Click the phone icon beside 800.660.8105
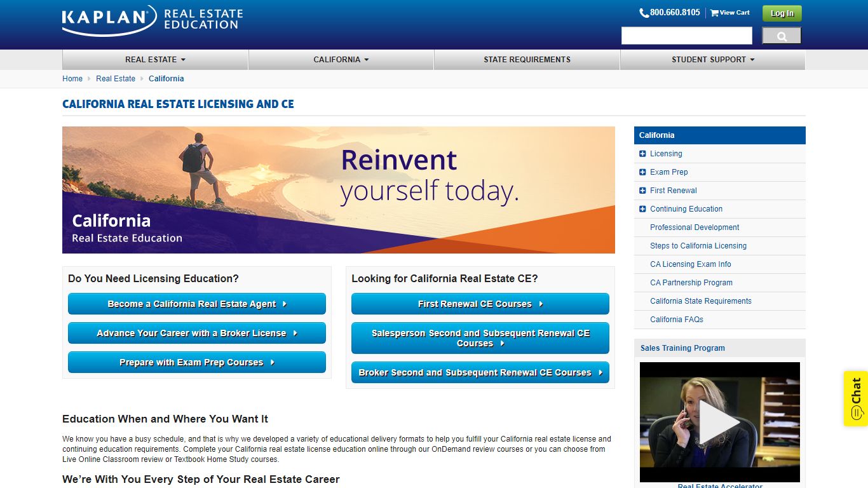The height and width of the screenshot is (488, 868). 644,13
